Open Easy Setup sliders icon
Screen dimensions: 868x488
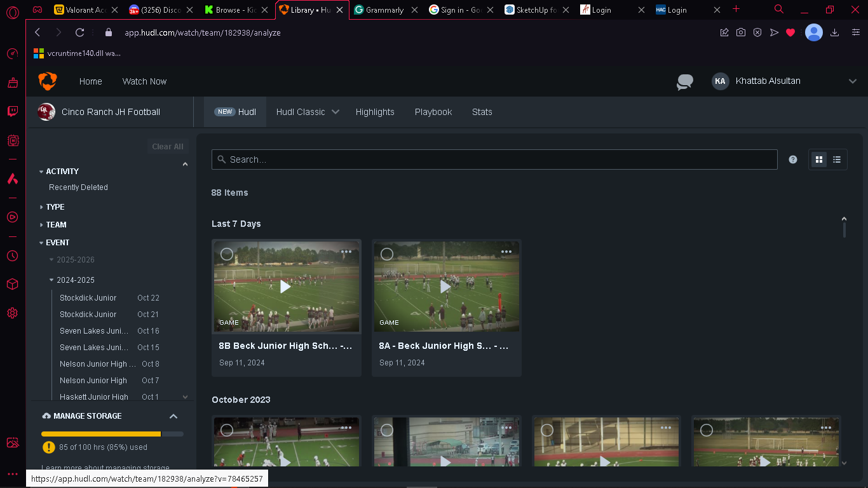(x=856, y=32)
